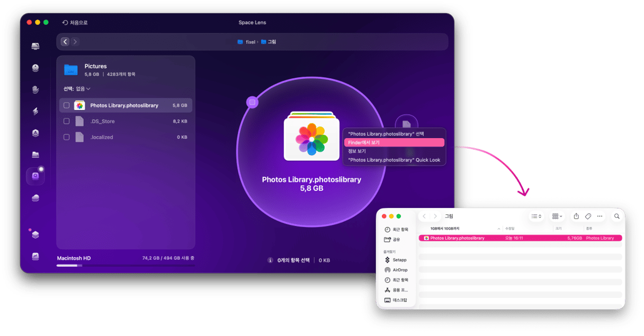Click the info icon next to 0개의 항목 선택
Screen dimensions: 644x336
point(271,260)
